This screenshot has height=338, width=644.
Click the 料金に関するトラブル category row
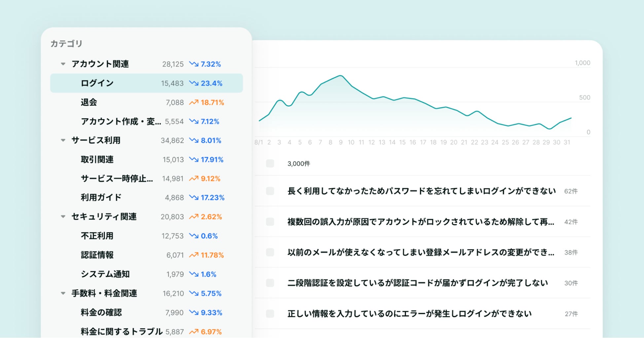tap(122, 331)
